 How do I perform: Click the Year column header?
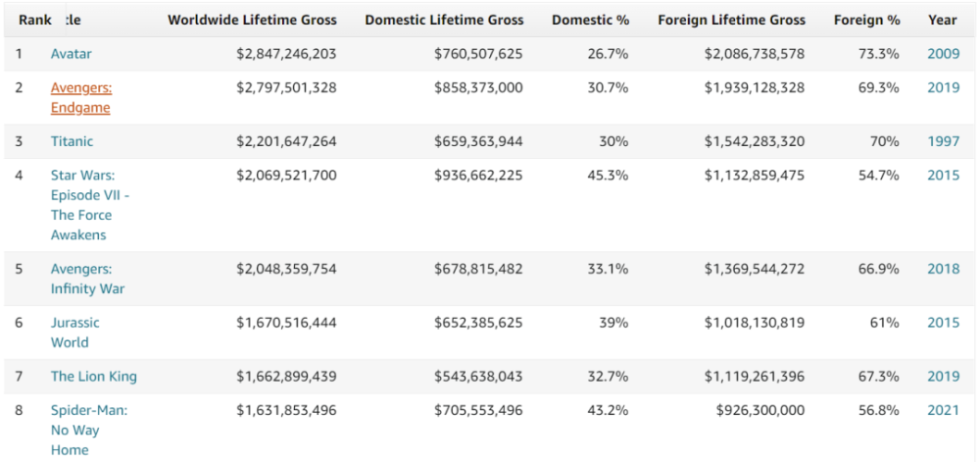click(943, 20)
